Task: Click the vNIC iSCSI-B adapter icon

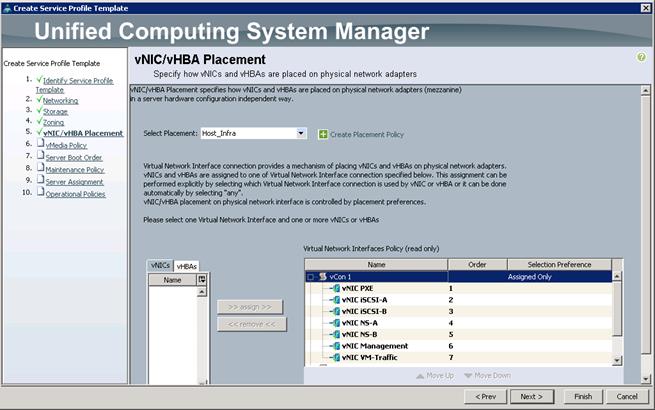Action: coord(336,311)
